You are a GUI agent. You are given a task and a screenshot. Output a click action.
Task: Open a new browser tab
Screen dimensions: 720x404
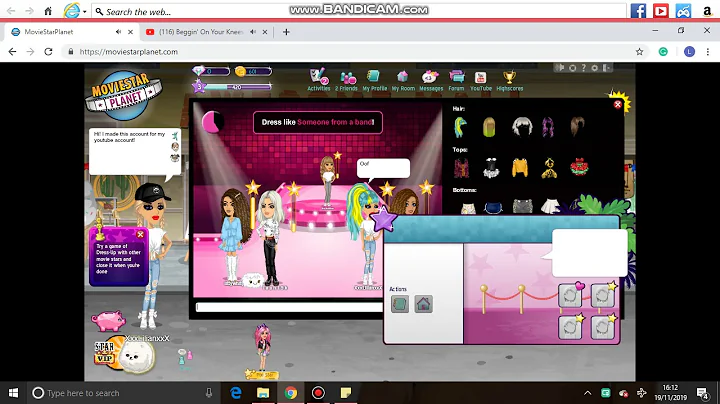(x=286, y=32)
